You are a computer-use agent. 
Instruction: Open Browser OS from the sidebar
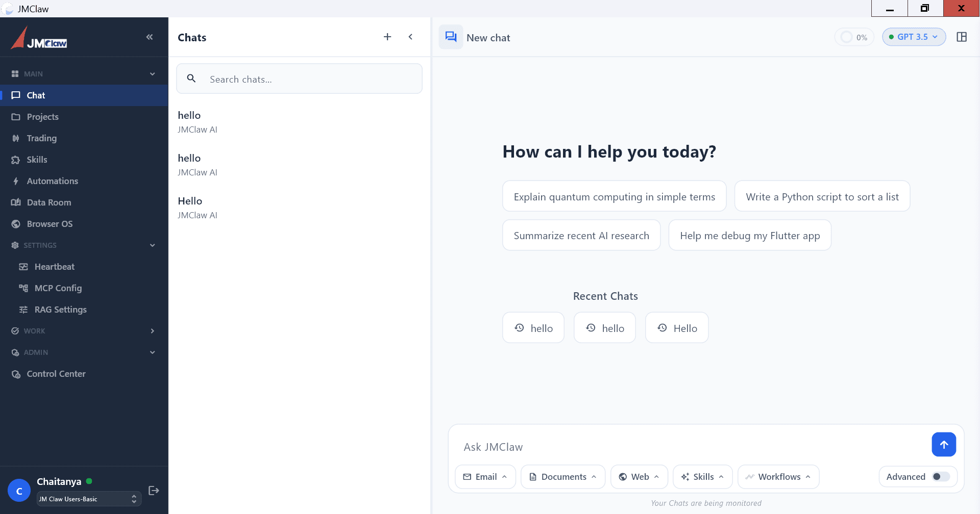click(84, 224)
